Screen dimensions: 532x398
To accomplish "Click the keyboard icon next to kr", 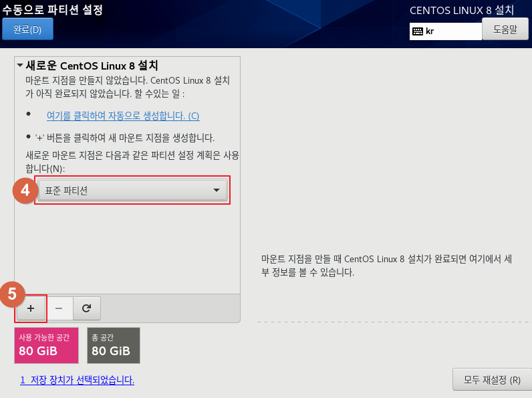I will [x=417, y=31].
